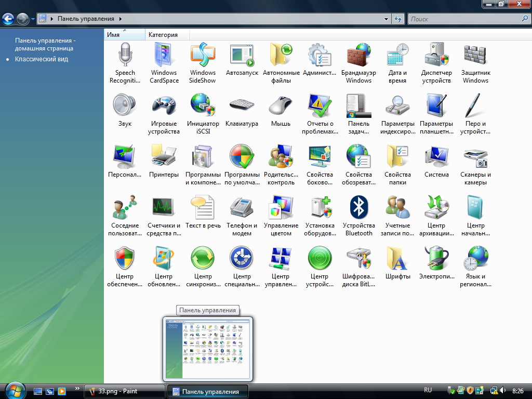
Task: Open Счетчики и средства производительности icon
Action: [164, 207]
